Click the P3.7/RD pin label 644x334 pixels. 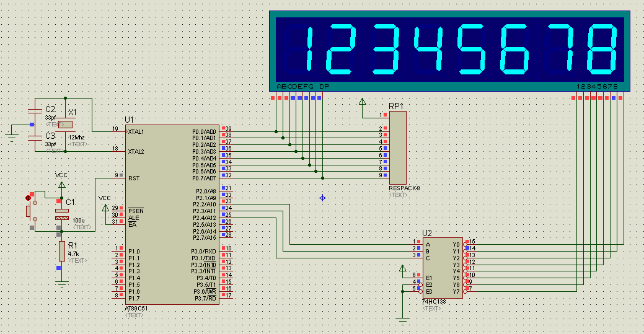pos(205,298)
